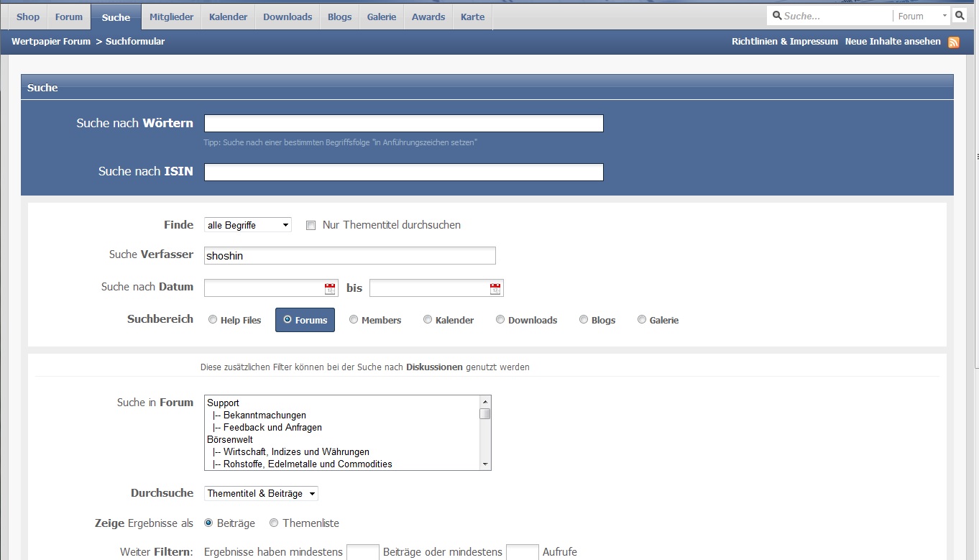Click the minimum Aufrufe input box
Screen dimensions: 979x560
click(x=523, y=552)
